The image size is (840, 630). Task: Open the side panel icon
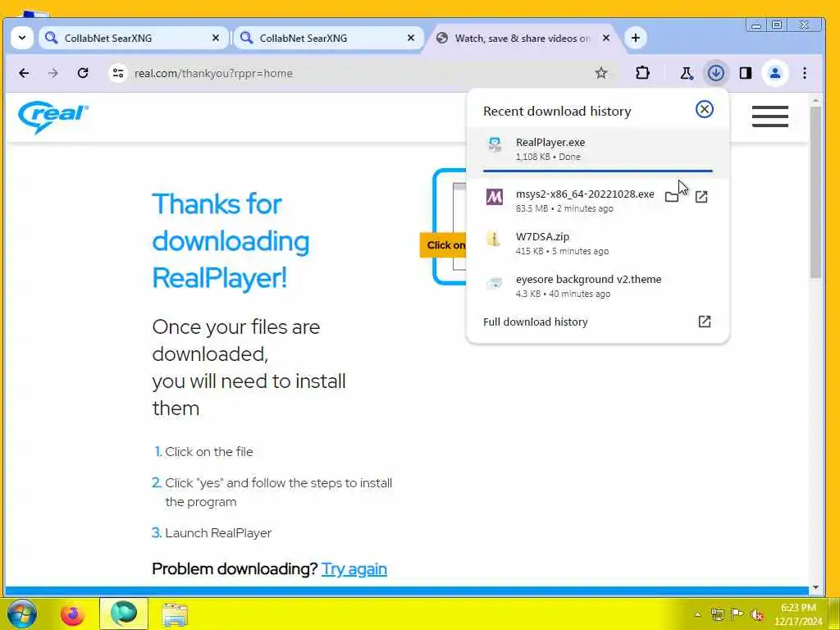745,73
